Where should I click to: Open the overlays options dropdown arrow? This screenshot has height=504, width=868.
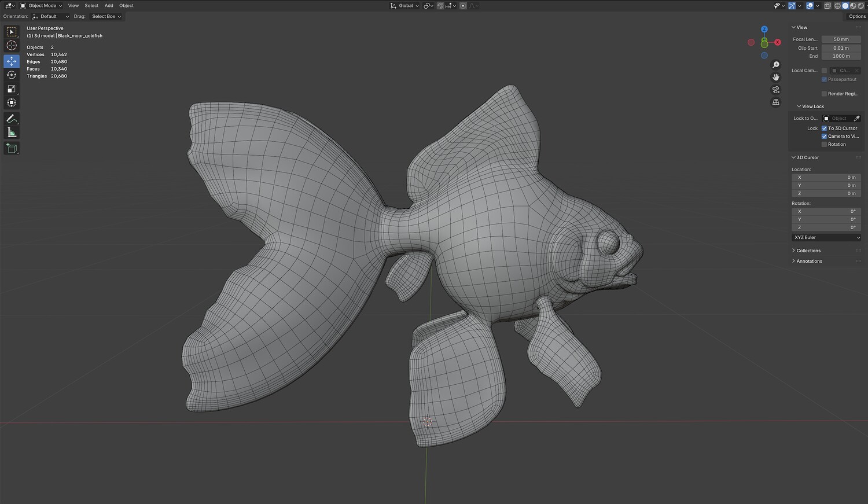[818, 6]
